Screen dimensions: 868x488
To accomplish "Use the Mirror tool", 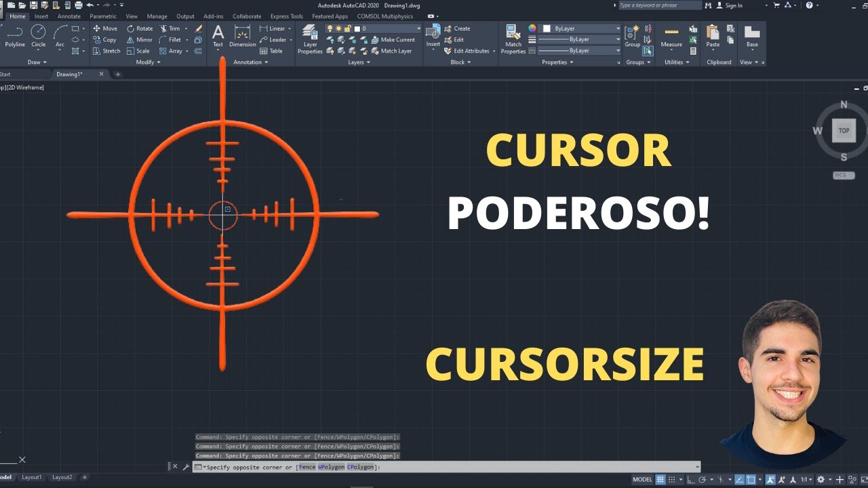I will (139, 40).
